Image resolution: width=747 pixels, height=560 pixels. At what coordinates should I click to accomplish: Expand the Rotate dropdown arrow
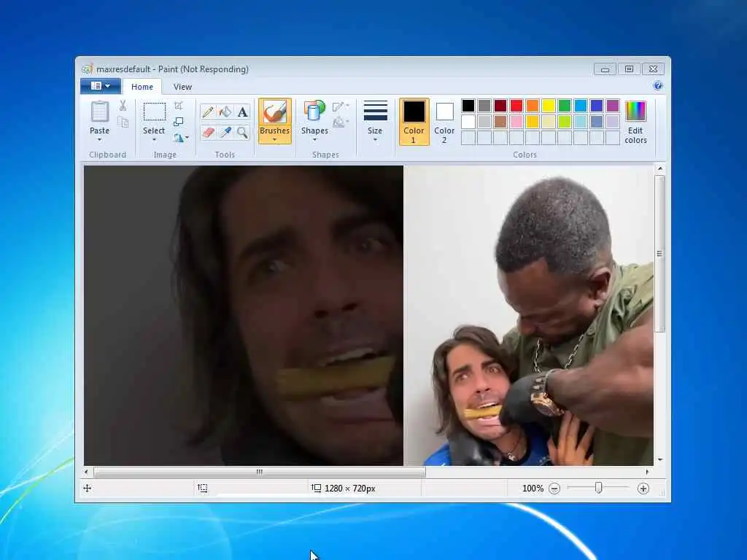tap(187, 138)
